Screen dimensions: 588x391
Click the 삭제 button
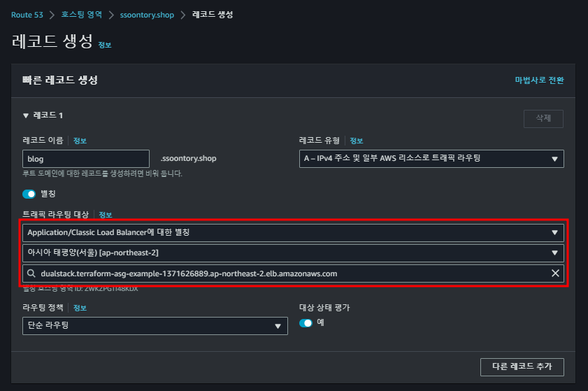click(543, 119)
